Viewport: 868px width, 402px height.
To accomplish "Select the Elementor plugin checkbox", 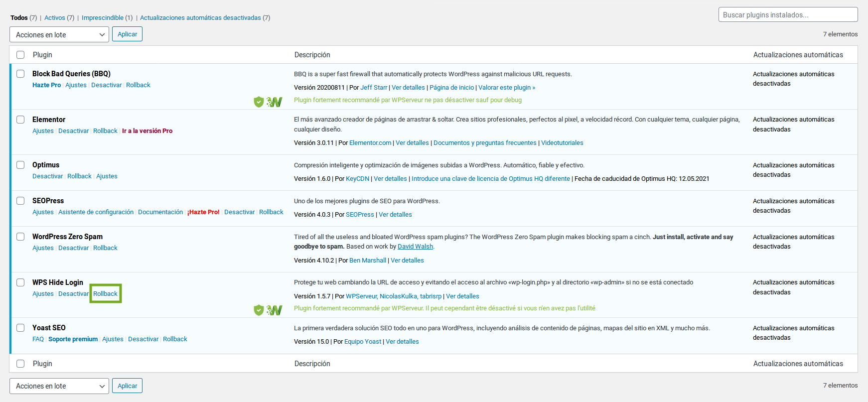I will (20, 120).
